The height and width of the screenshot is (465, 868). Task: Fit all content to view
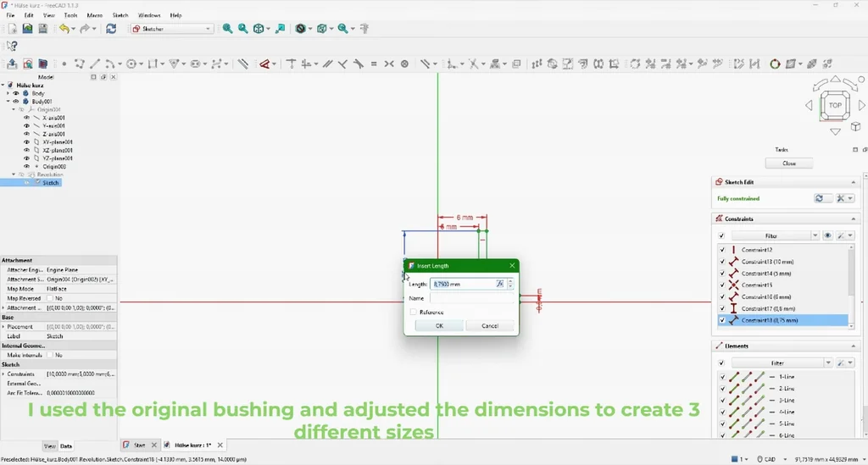227,29
